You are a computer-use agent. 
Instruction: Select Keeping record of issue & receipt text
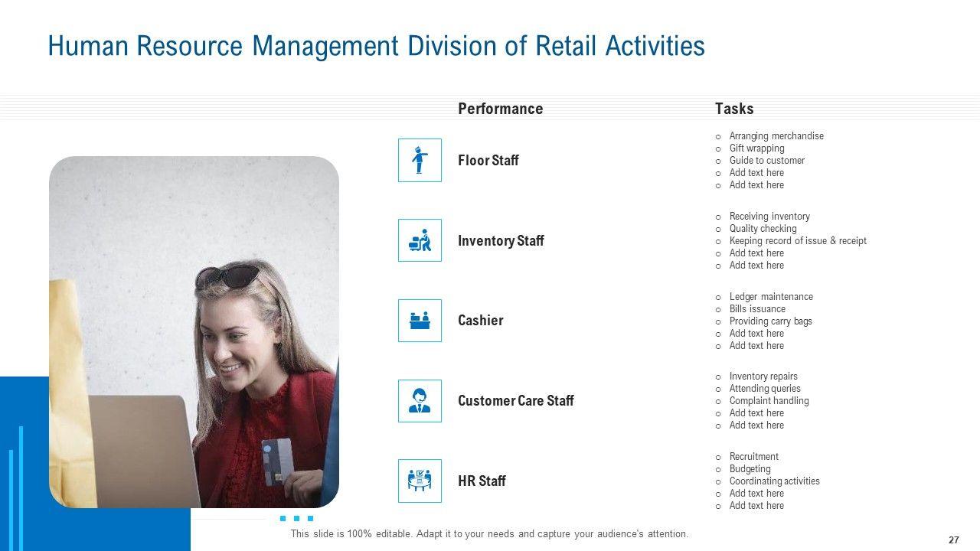click(x=797, y=241)
